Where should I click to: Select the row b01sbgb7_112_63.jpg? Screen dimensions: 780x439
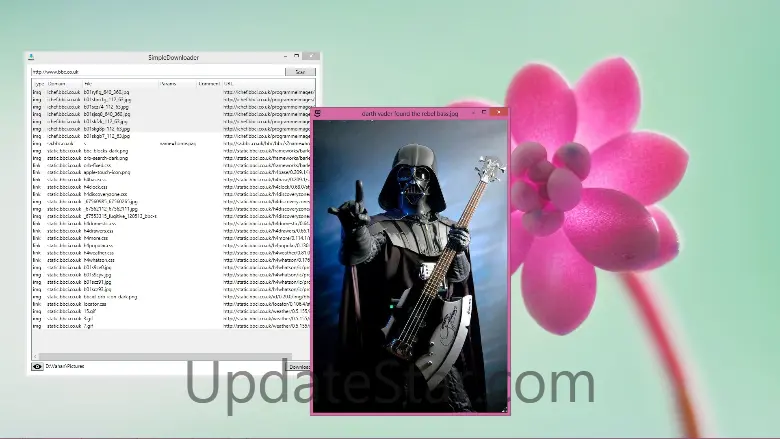click(171, 136)
